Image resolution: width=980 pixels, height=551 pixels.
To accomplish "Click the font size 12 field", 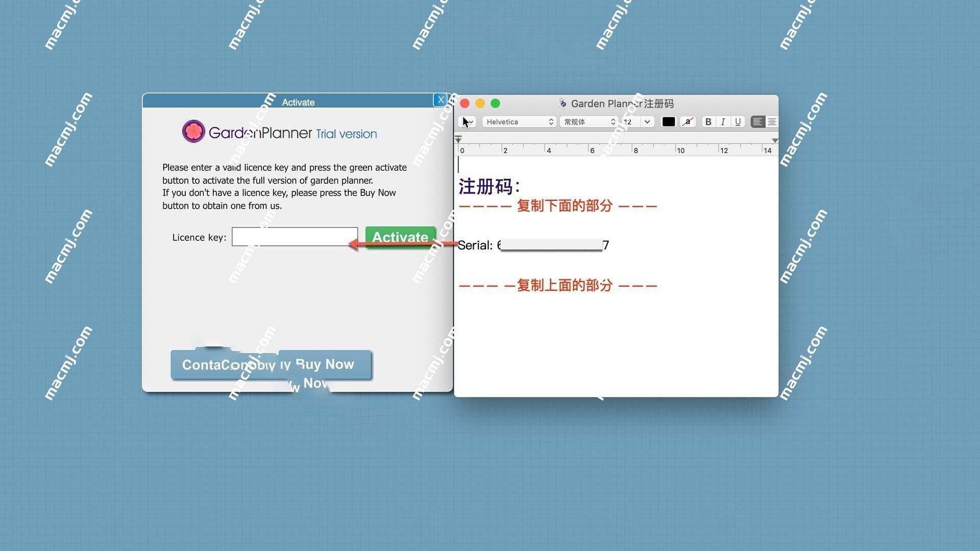I will click(x=631, y=122).
